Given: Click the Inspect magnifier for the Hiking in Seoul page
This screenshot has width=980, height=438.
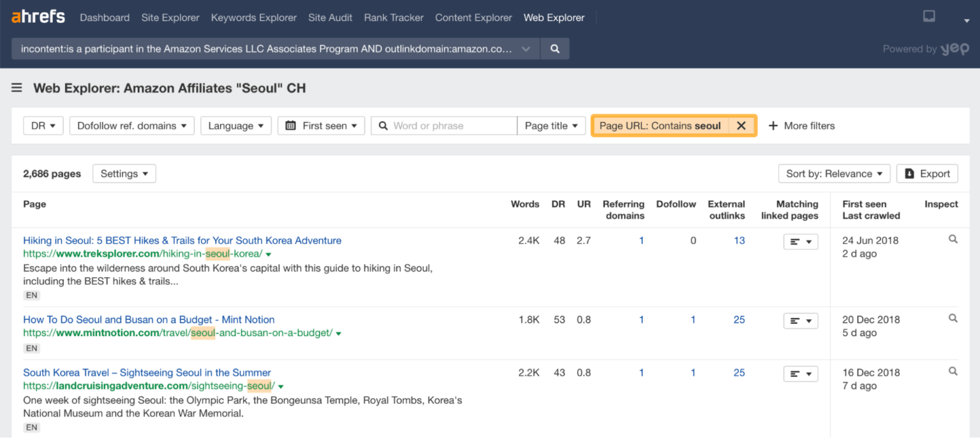Looking at the screenshot, I should 953,238.
